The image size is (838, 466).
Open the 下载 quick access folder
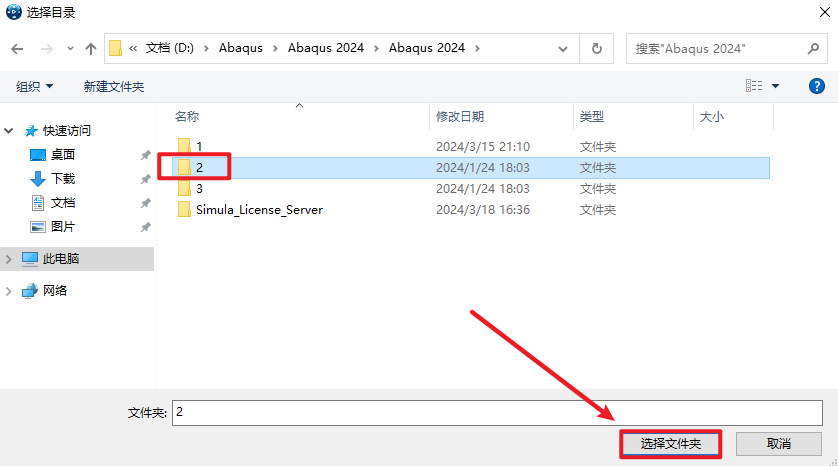point(63,179)
